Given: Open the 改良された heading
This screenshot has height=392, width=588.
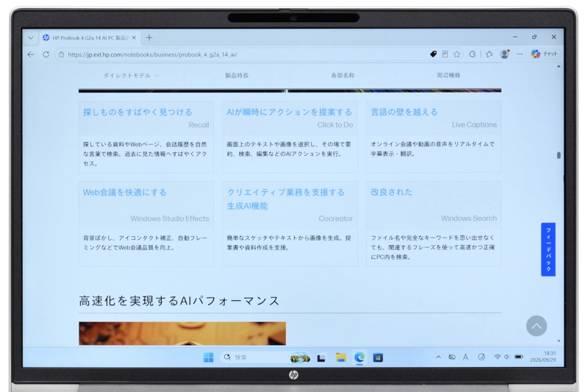Looking at the screenshot, I should click(x=391, y=192).
